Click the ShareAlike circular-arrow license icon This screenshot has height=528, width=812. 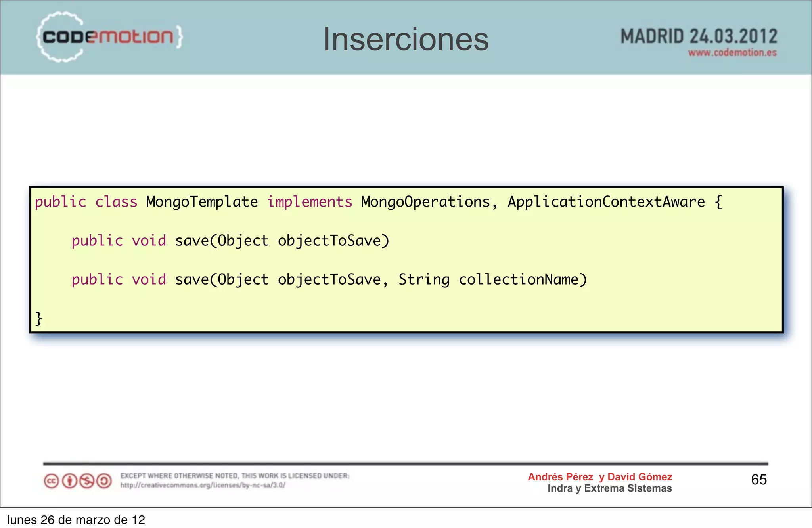click(104, 481)
